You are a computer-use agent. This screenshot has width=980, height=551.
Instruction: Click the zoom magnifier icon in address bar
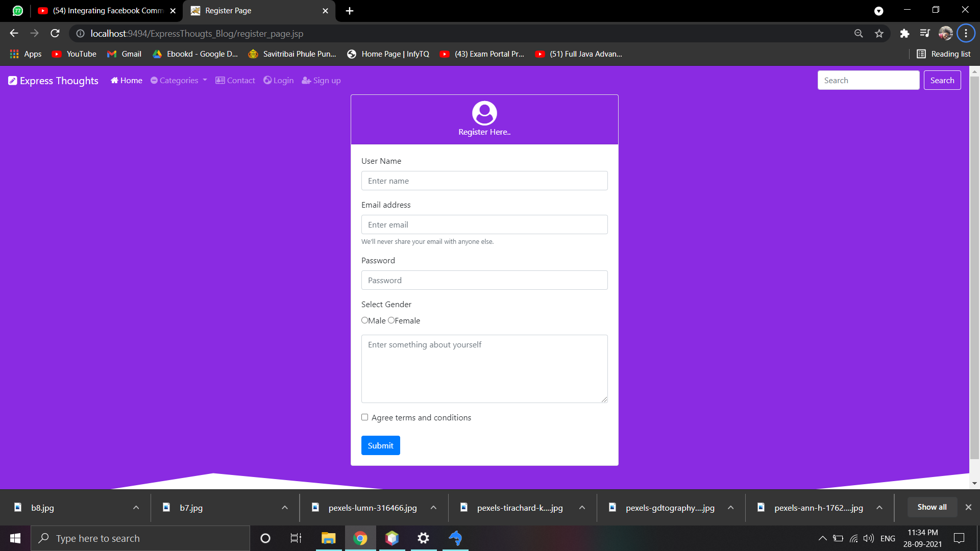(859, 34)
